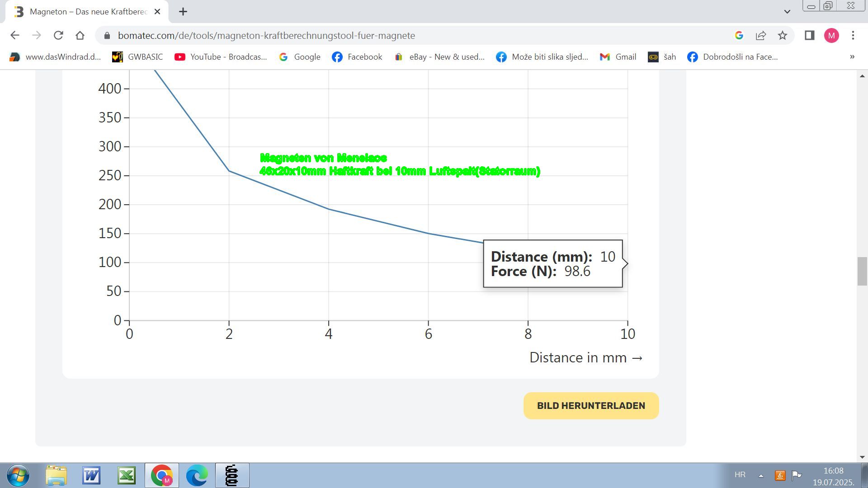Click the share page icon
868x488 pixels.
point(761,35)
